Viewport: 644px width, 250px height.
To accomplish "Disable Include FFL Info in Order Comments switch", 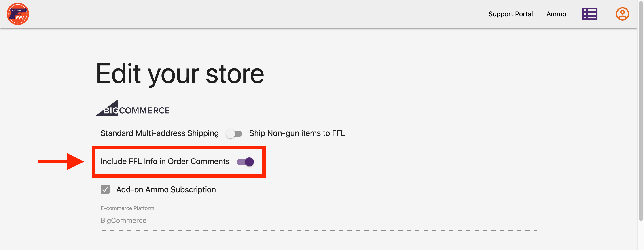I will pos(246,162).
